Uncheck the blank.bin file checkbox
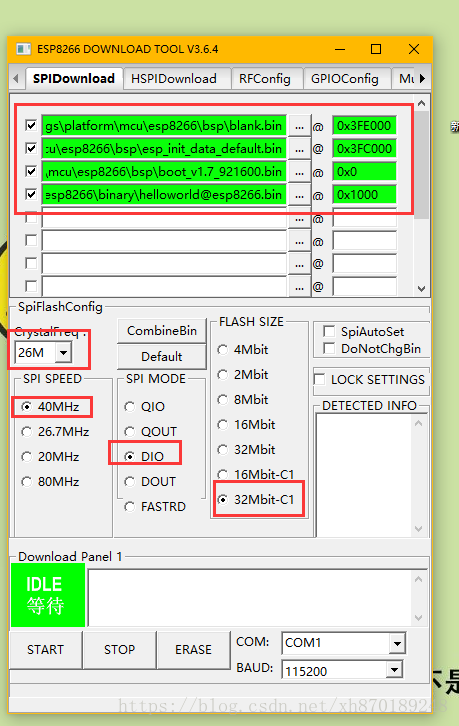 (31, 125)
